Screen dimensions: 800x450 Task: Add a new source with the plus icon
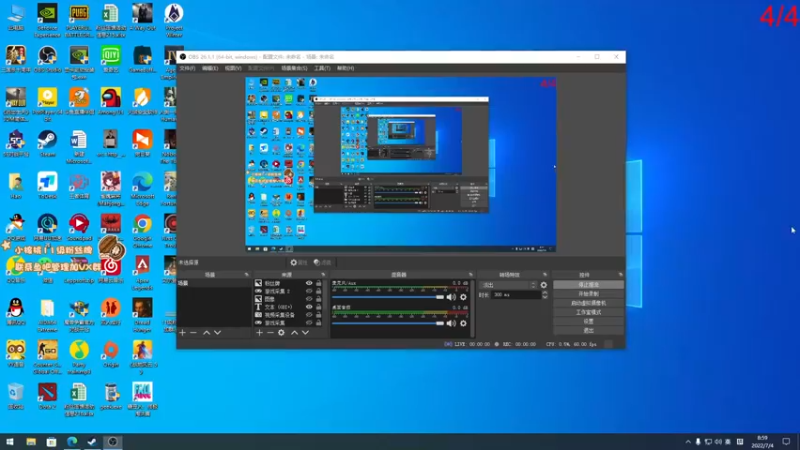click(x=259, y=333)
